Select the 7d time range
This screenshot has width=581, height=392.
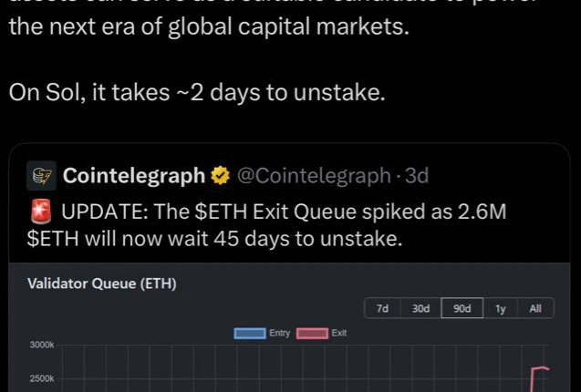point(383,309)
